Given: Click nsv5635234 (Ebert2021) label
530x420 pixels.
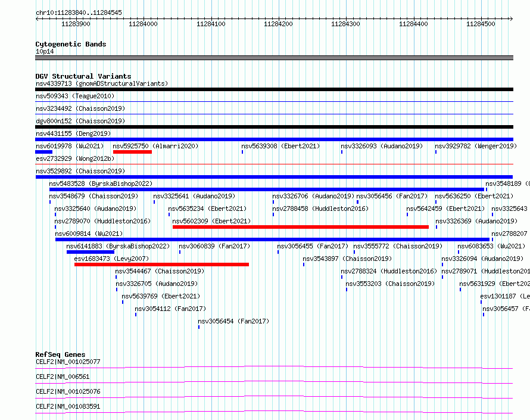Looking at the screenshot, I should tap(208, 209).
